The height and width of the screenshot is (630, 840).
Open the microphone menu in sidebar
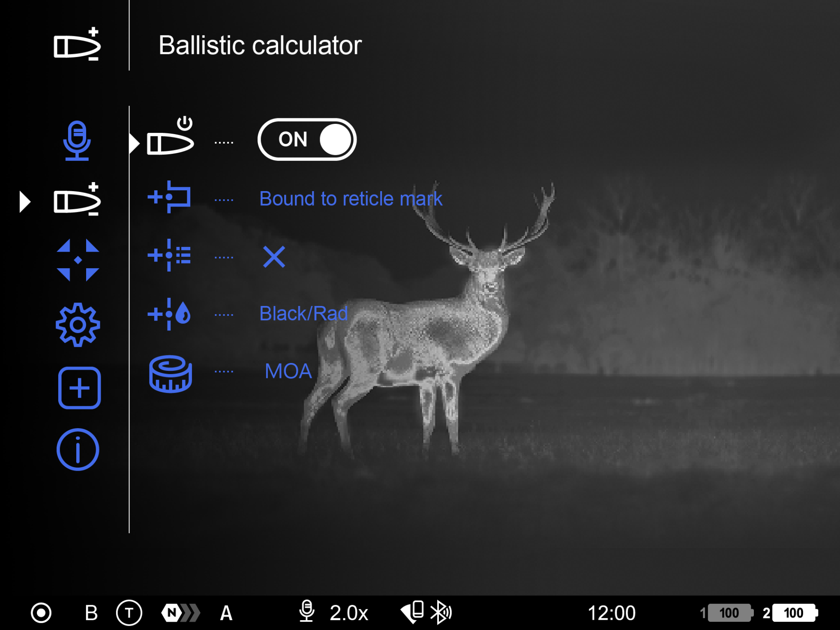tap(77, 141)
